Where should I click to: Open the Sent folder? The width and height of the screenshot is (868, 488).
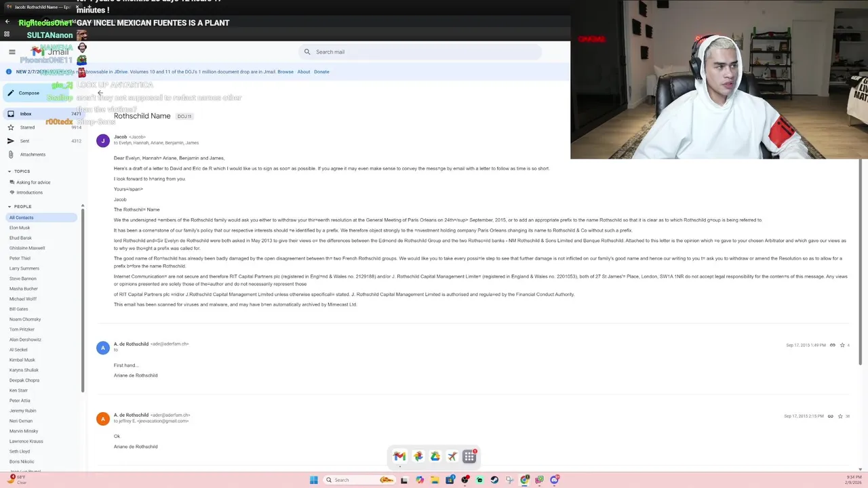(42, 141)
